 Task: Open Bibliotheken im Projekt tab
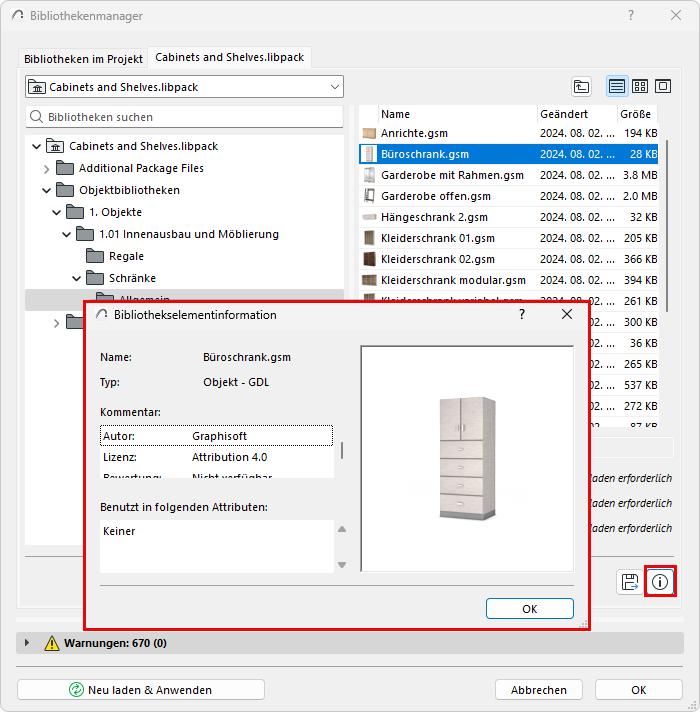click(84, 59)
